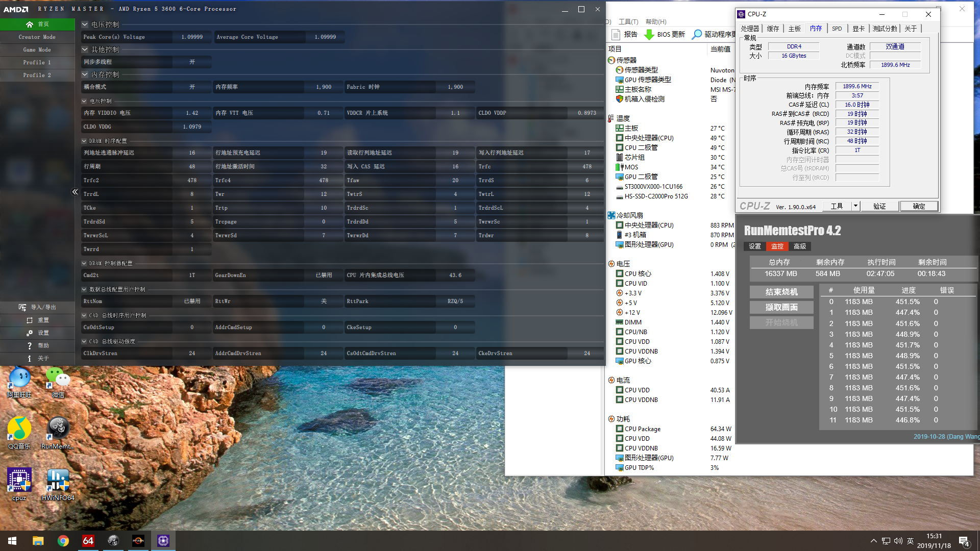Collapse the Ryzen Master sidebar double-arrow
This screenshot has height=551, width=980.
[x=75, y=192]
